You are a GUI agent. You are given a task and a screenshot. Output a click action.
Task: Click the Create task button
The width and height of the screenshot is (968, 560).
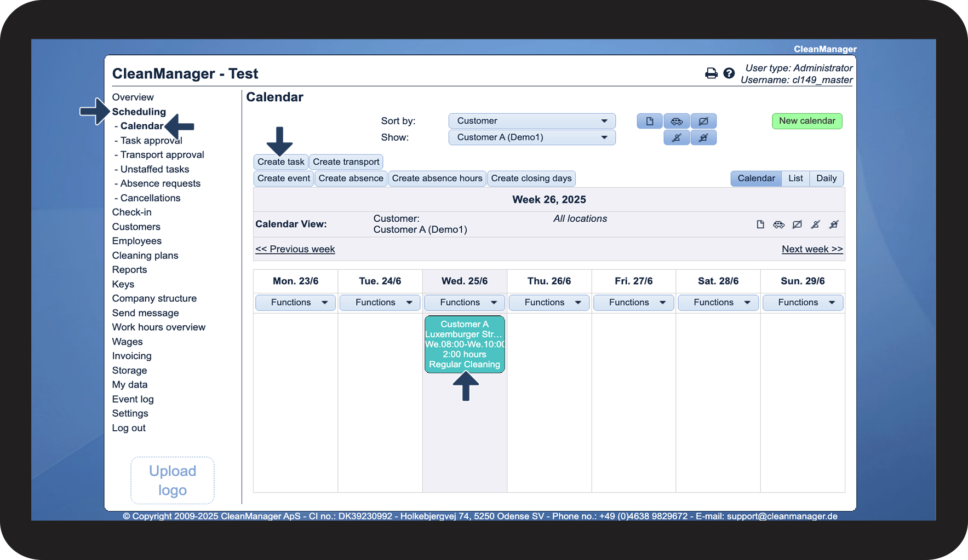(x=281, y=162)
